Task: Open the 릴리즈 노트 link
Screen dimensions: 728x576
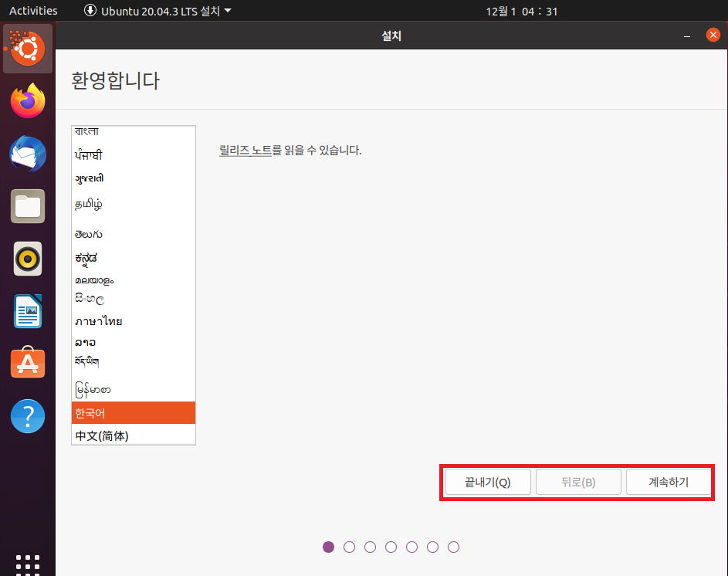Action: 245,150
